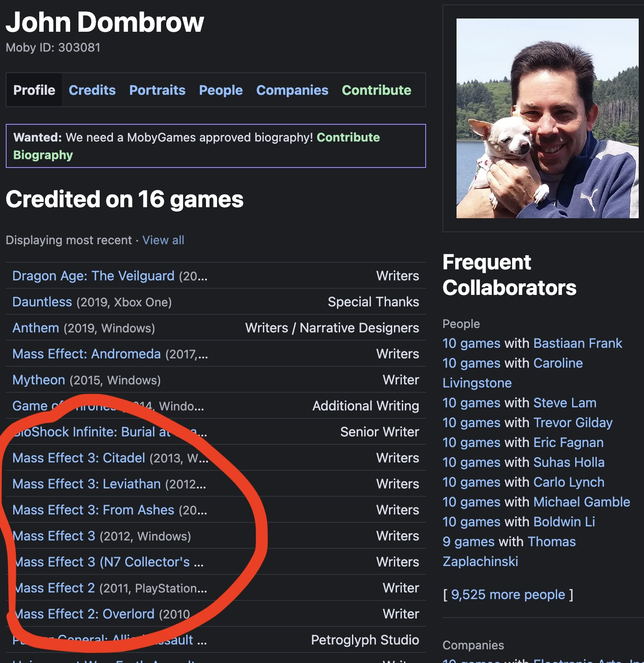644x663 pixels.
Task: Open Mass Effect 3: Citadel link
Action: [79, 458]
